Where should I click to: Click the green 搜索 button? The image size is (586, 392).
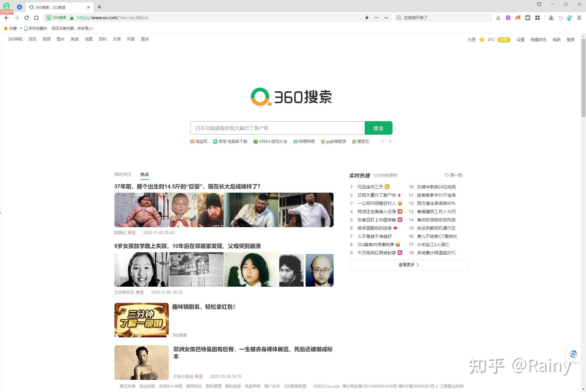pos(378,128)
